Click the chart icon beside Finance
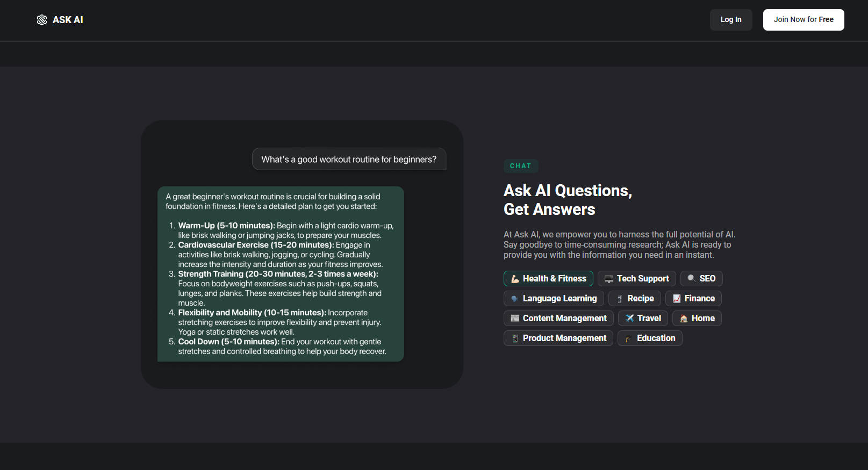868x470 pixels. click(677, 299)
